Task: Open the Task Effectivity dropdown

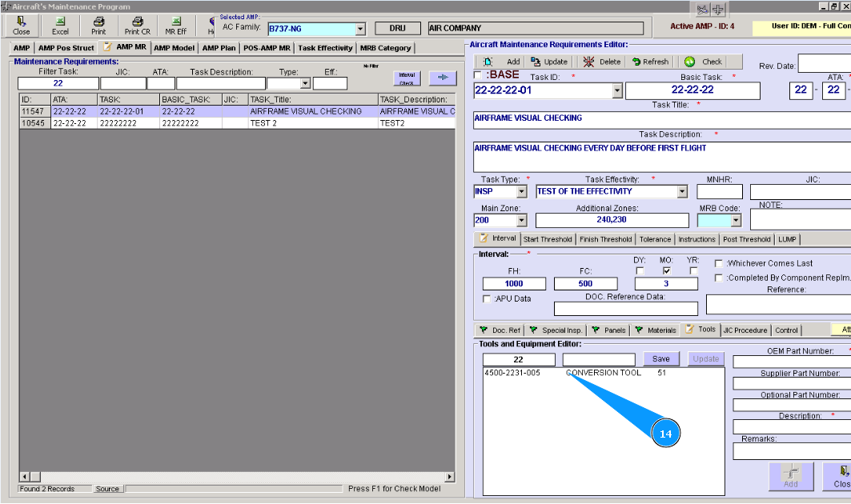Action: (x=682, y=192)
